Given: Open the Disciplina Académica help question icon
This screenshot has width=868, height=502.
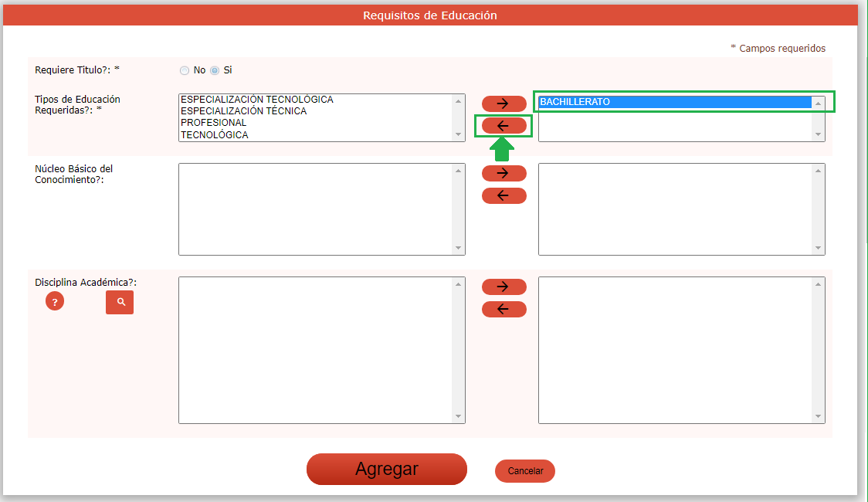Looking at the screenshot, I should pos(55,302).
